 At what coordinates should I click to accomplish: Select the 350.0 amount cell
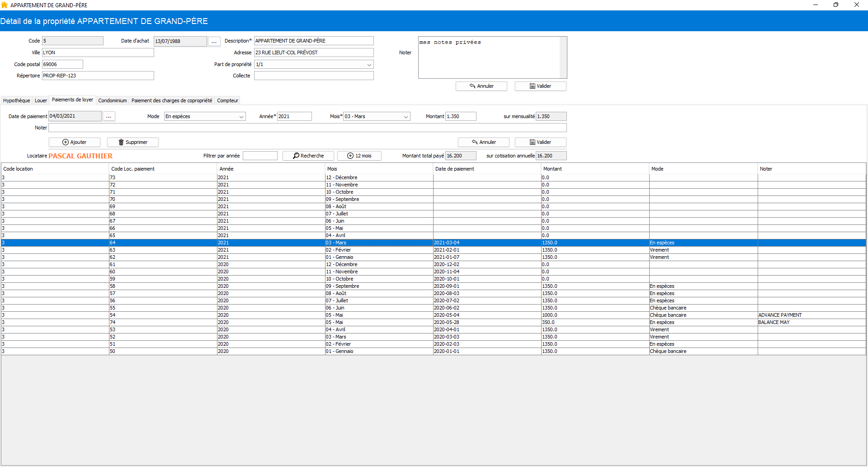pos(595,322)
